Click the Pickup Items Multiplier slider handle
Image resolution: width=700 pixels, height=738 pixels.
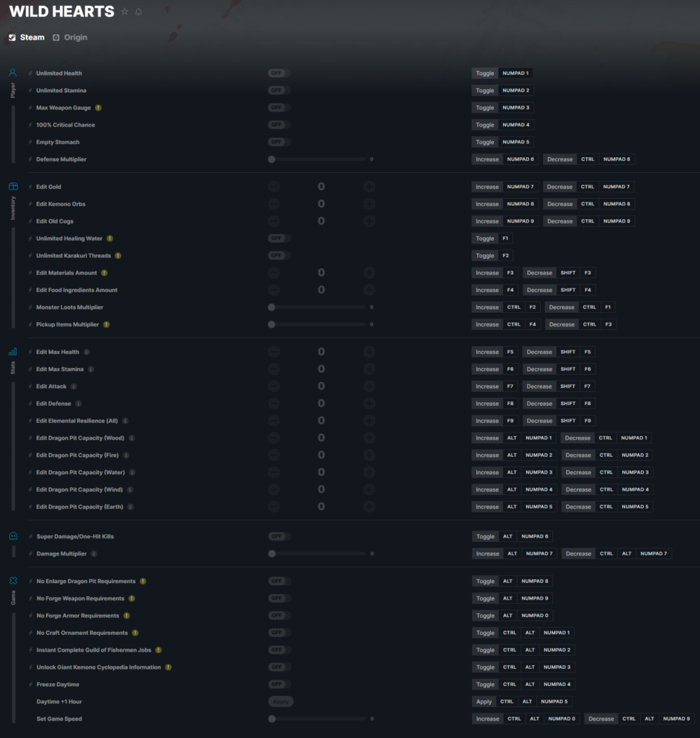272,325
